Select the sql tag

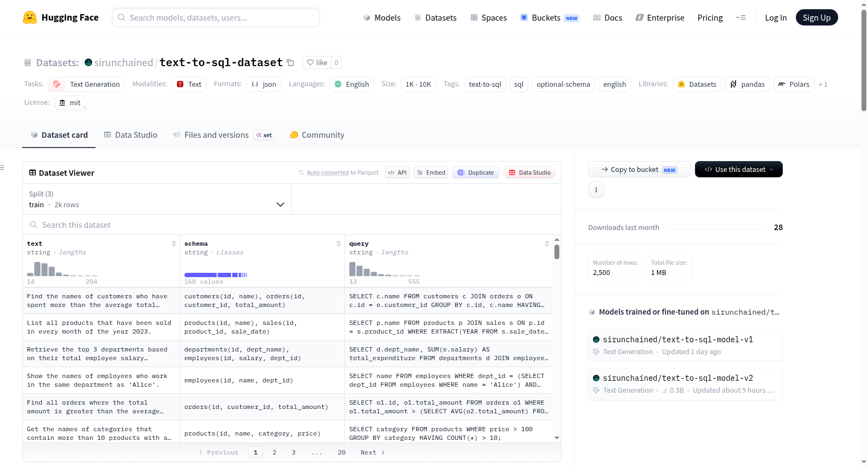519,84
